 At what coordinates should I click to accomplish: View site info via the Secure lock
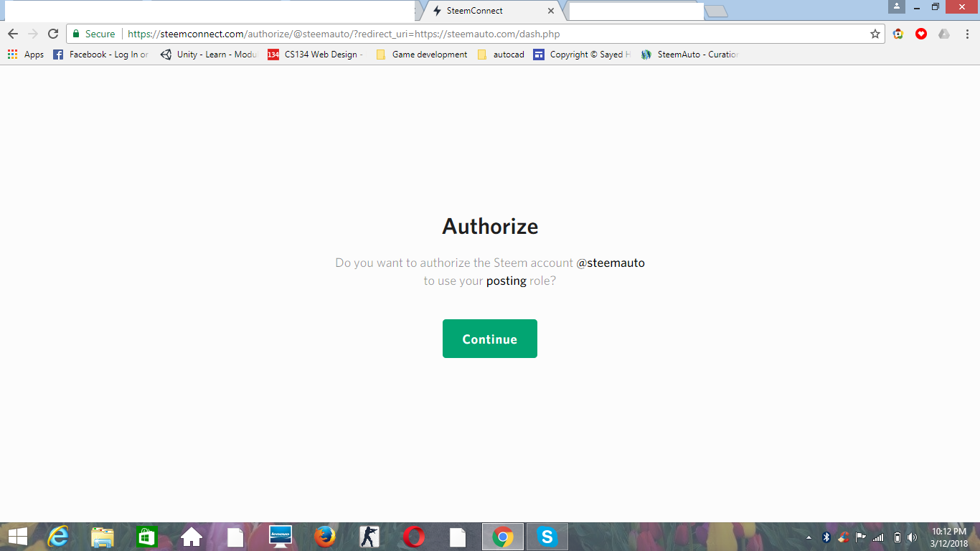[x=94, y=34]
